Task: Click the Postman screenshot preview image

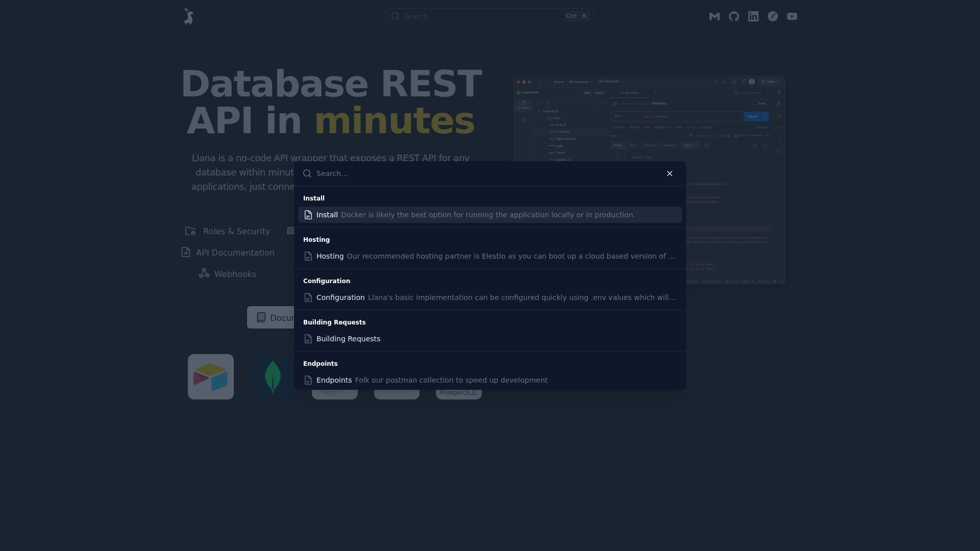Action: (x=649, y=180)
